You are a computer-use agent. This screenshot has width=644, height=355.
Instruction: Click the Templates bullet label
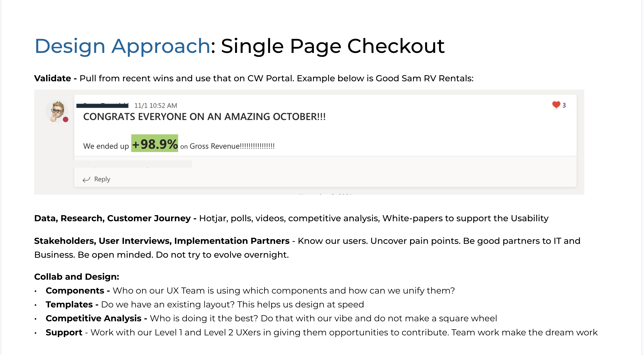[x=69, y=304]
